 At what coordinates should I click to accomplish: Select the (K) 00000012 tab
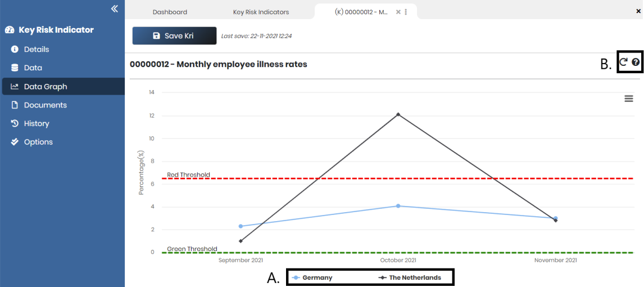(x=361, y=12)
